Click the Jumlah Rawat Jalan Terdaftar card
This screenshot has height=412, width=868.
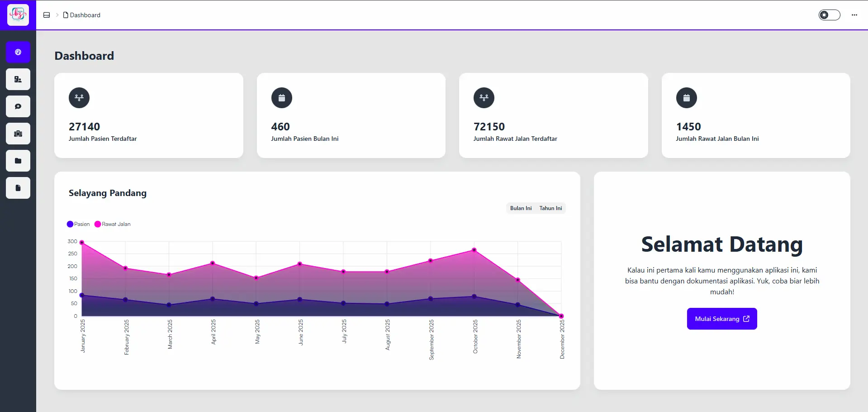553,115
